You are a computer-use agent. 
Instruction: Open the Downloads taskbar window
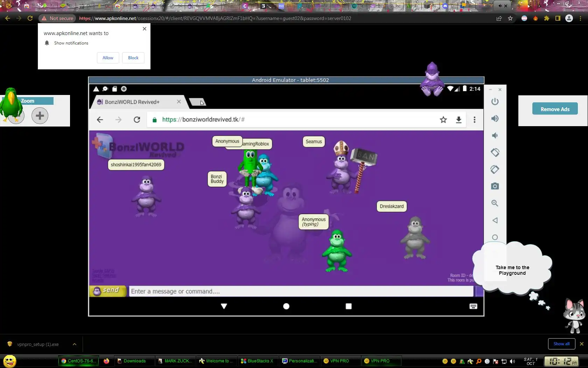(134, 361)
